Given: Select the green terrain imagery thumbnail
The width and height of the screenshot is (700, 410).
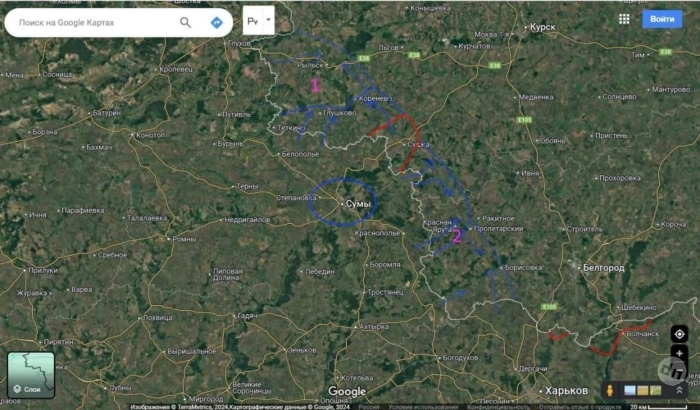Looking at the screenshot, I should pyautogui.click(x=655, y=391).
